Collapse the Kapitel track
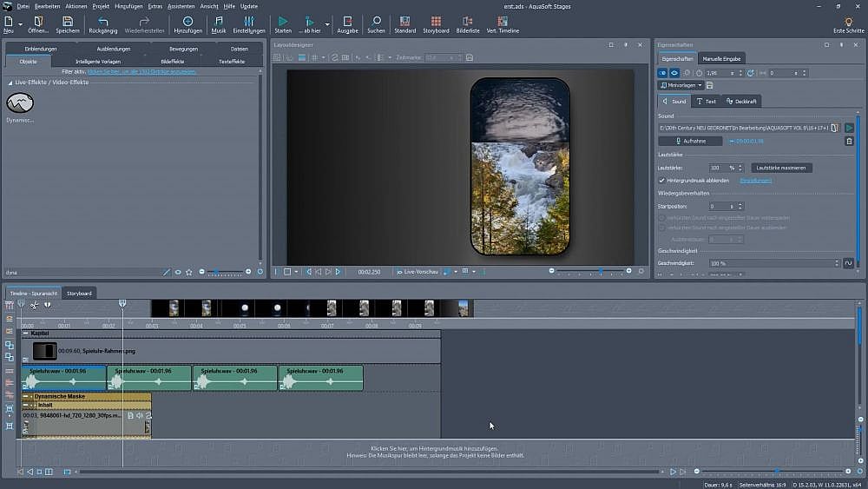The image size is (868, 489). click(x=25, y=334)
